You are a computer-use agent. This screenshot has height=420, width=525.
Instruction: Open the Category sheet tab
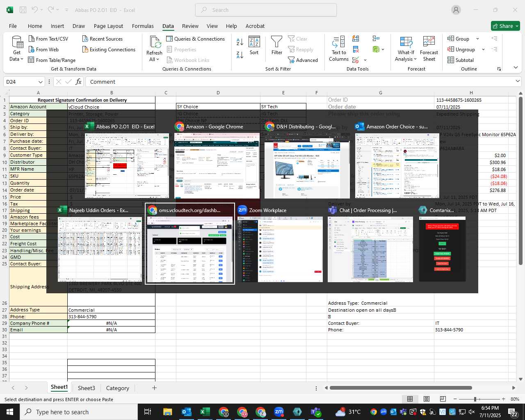(118, 388)
